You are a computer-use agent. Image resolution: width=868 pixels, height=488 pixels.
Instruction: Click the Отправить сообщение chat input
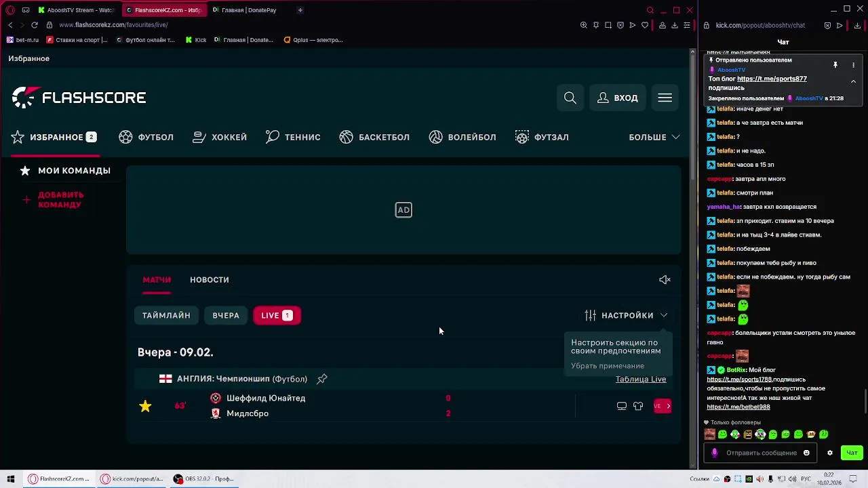[761, 453]
